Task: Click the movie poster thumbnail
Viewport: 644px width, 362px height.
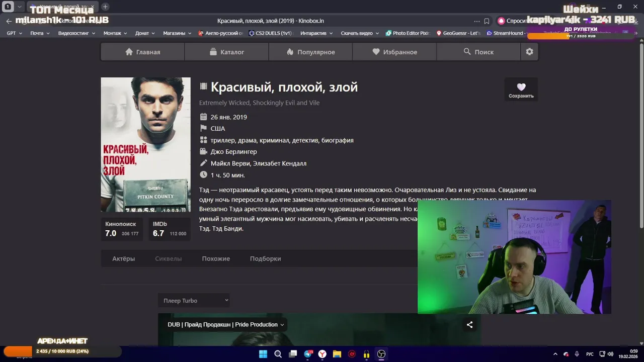Action: (145, 144)
